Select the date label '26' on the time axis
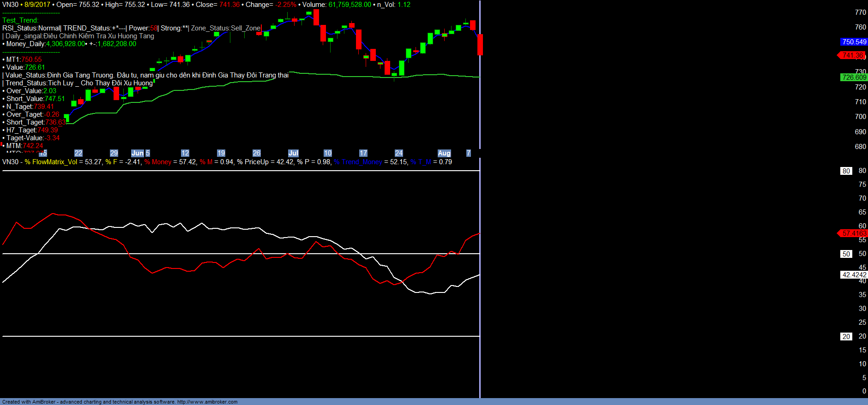This screenshot has width=868, height=405. click(x=257, y=153)
